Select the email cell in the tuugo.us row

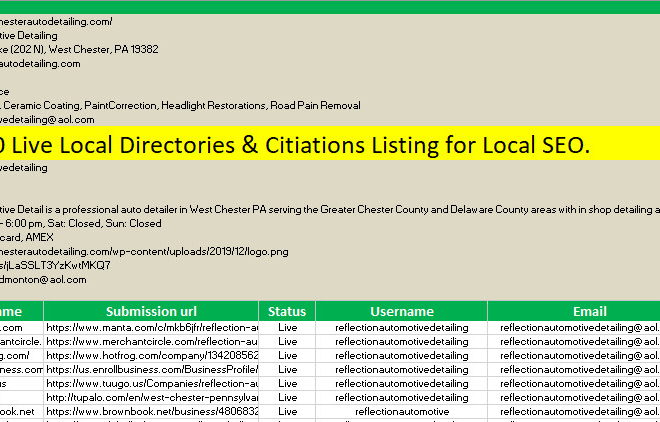[x=574, y=383]
